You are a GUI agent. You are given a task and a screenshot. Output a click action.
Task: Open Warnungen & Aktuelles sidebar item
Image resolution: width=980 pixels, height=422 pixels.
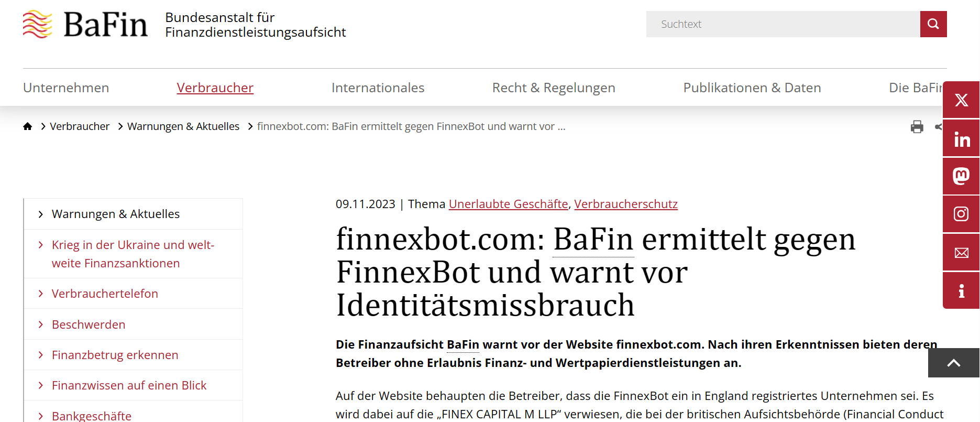coord(116,214)
